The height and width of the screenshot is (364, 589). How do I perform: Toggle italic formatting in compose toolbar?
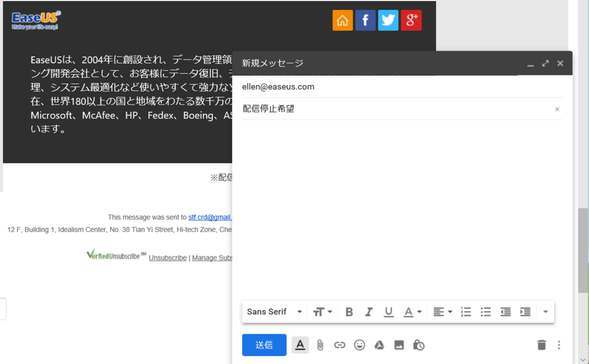click(x=369, y=312)
